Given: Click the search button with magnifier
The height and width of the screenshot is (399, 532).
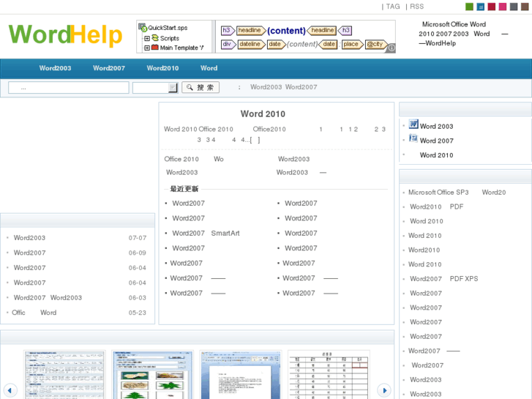Looking at the screenshot, I should 201,87.
